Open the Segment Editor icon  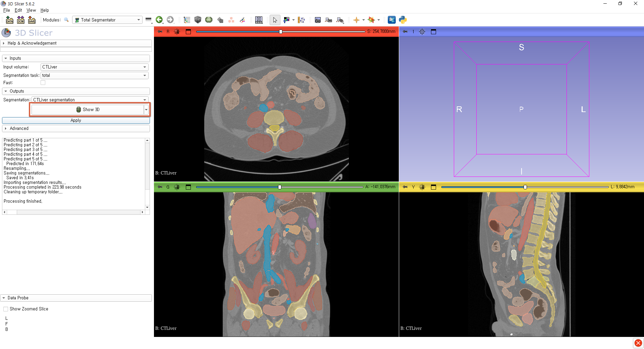click(242, 20)
